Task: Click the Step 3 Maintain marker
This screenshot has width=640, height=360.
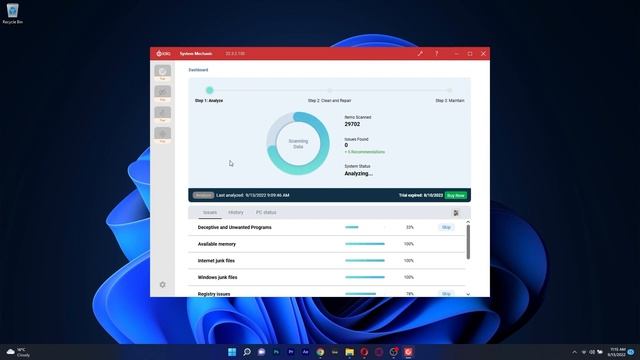Action: (449, 90)
